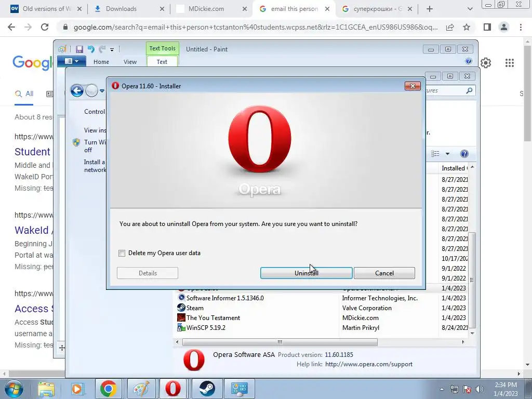The image size is (532, 399).
Task: Switch to the Home tab in Paint
Action: click(x=101, y=62)
